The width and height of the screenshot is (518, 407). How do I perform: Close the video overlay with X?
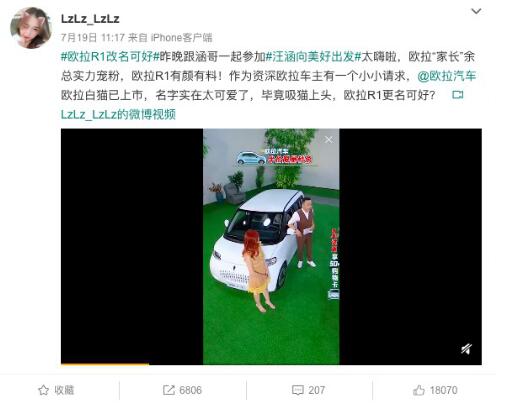pos(328,140)
